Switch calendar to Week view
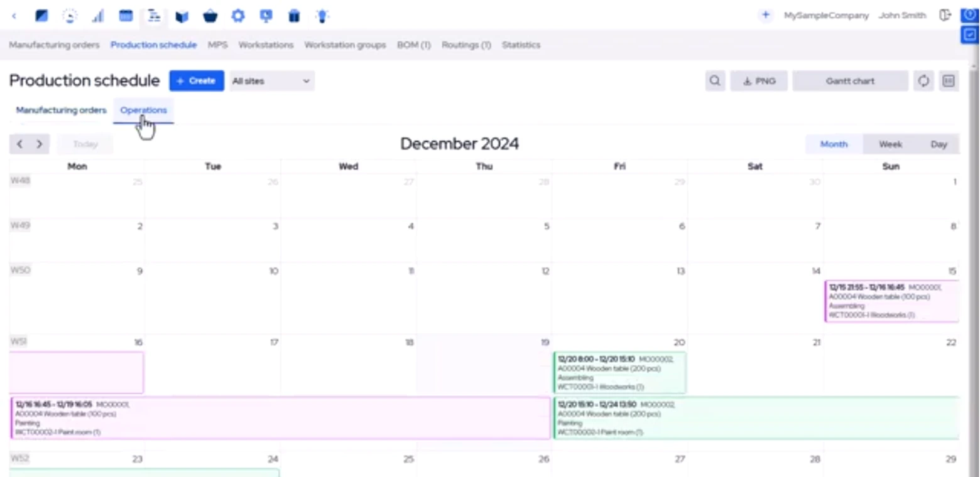Image resolution: width=980 pixels, height=477 pixels. tap(890, 144)
